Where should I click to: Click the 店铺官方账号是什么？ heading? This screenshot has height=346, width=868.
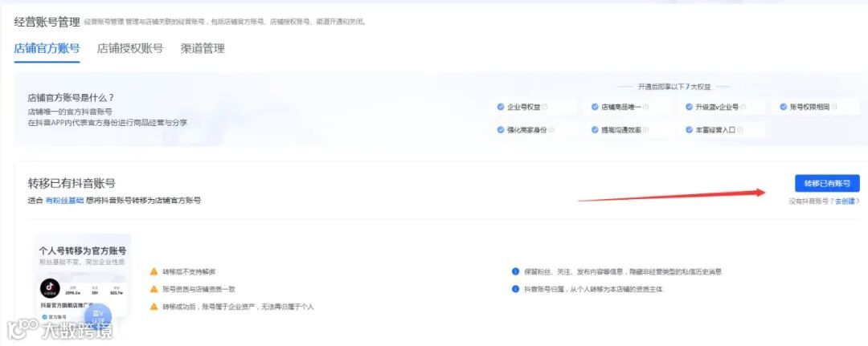(71, 98)
